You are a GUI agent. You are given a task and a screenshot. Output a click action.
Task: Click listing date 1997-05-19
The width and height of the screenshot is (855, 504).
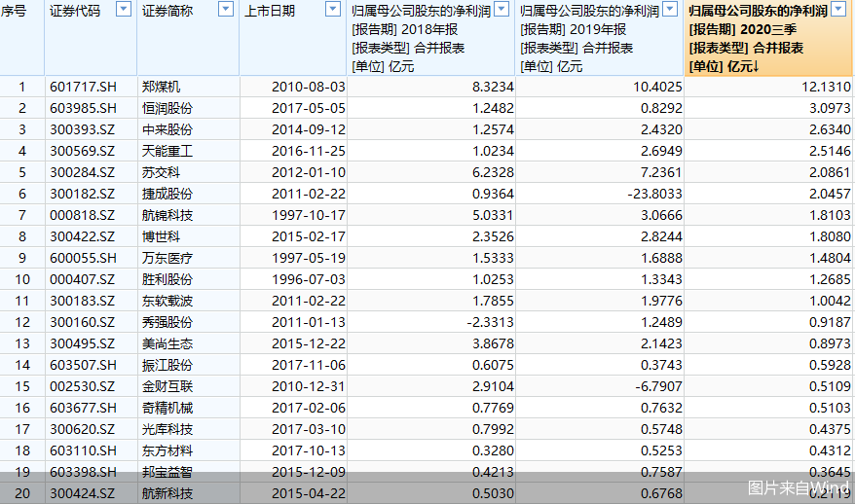coord(309,258)
